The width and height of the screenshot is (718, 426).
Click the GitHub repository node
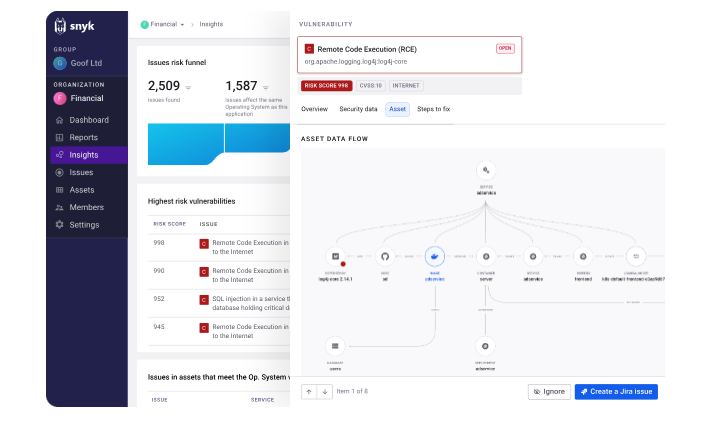(385, 257)
